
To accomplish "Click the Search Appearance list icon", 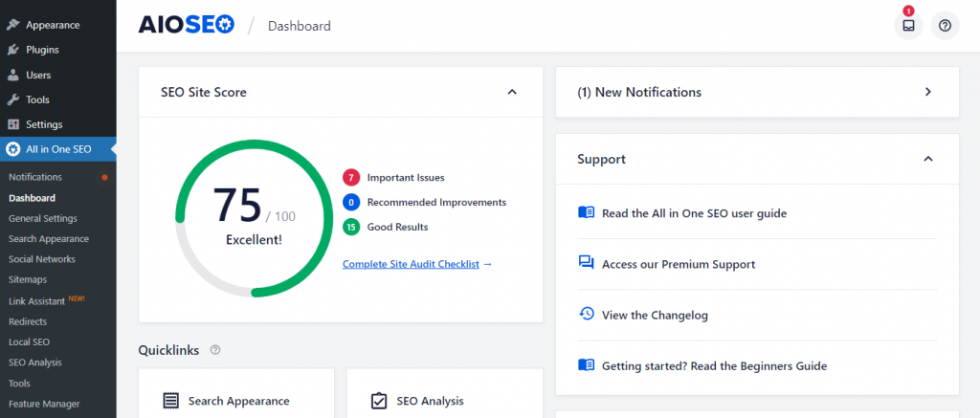I will 171,401.
